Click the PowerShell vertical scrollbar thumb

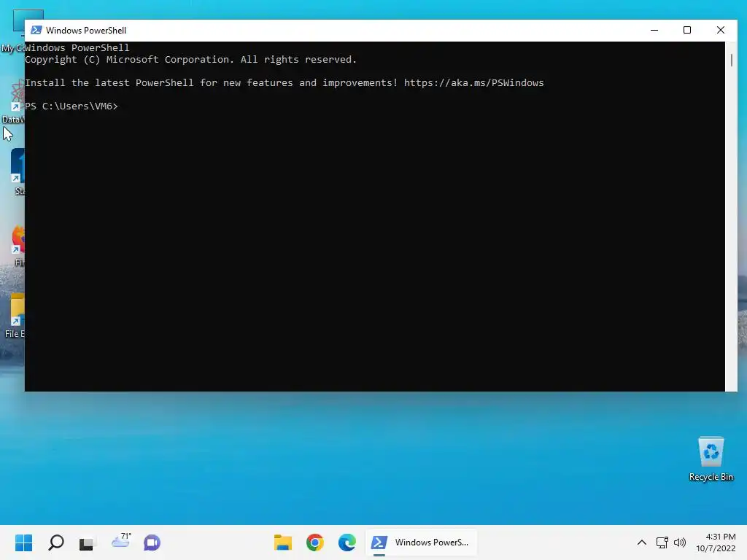[731, 60]
